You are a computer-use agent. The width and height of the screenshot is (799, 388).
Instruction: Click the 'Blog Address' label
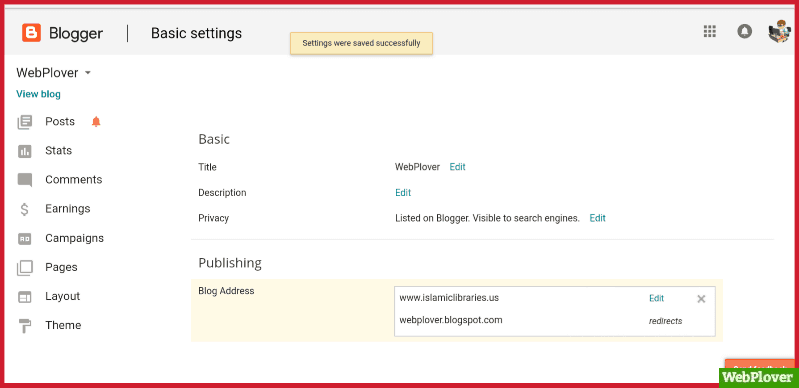(226, 291)
